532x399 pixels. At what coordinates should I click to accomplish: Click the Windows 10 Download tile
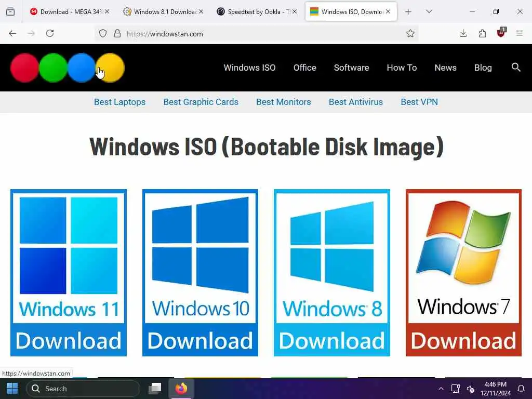click(x=200, y=273)
